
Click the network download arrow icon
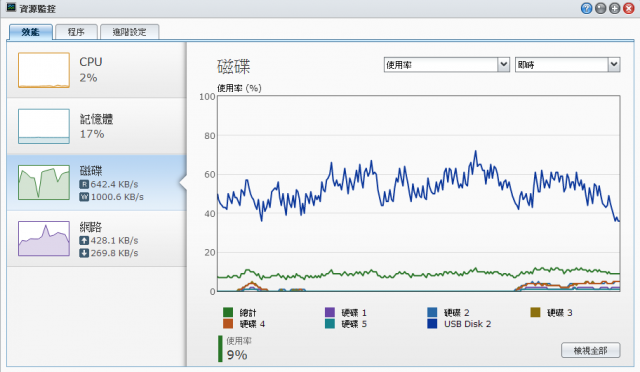[x=84, y=253]
